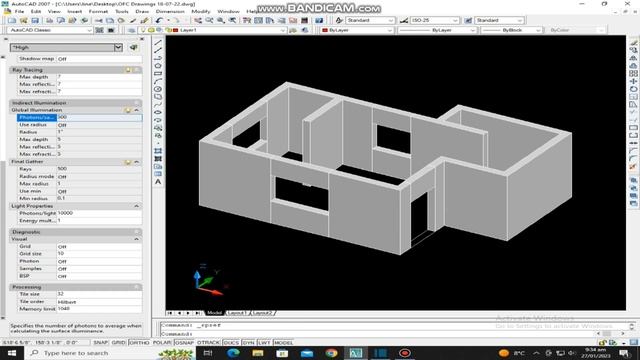Open the ByBlock lineweight dropdown

click(538, 30)
